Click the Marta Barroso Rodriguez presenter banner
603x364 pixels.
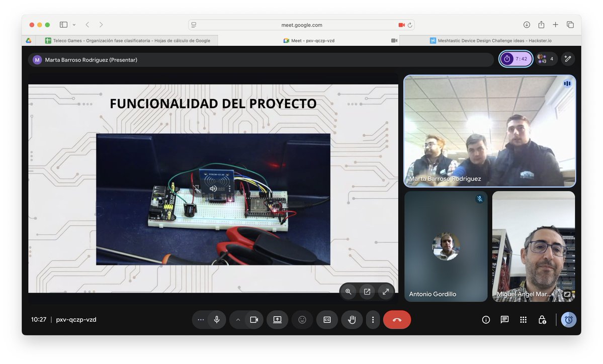[x=261, y=60]
